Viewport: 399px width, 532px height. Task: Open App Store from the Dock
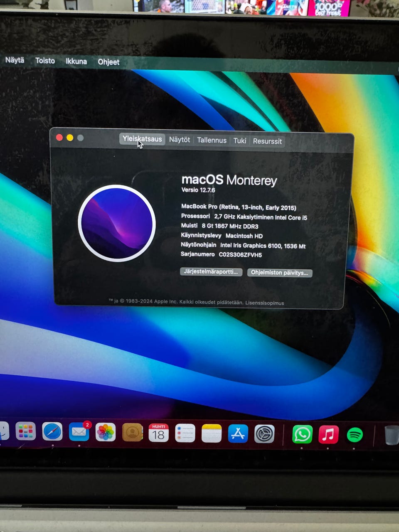point(238,434)
